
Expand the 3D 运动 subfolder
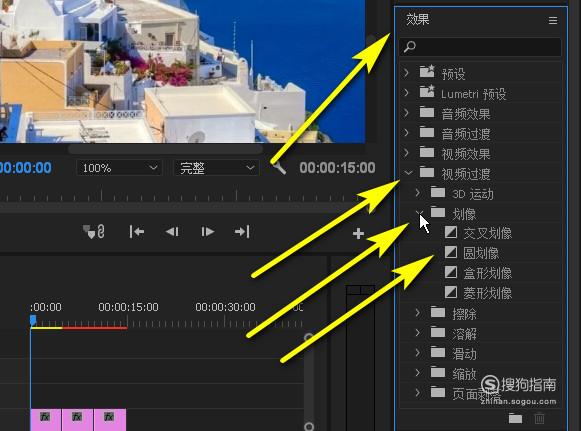(x=418, y=192)
